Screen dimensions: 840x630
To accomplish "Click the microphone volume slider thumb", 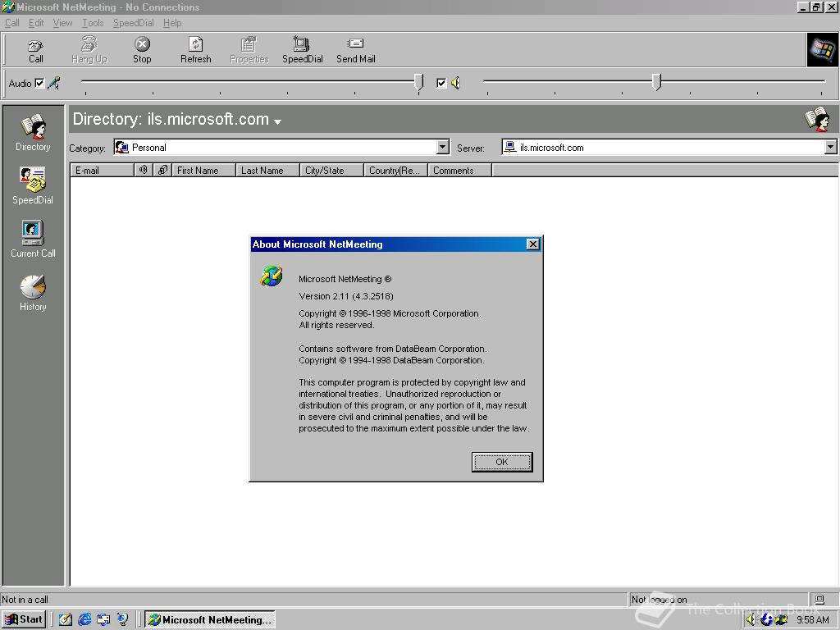I will click(419, 83).
